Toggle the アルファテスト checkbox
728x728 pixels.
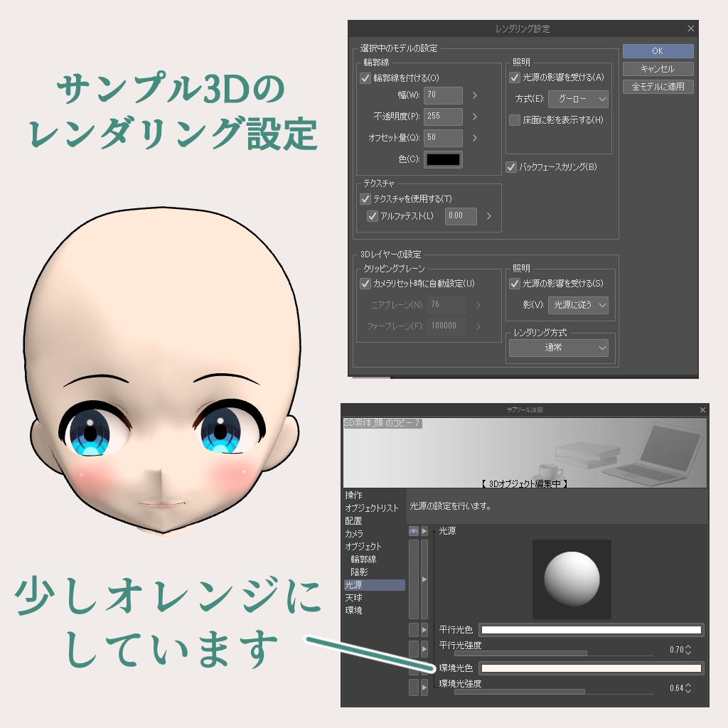[373, 216]
